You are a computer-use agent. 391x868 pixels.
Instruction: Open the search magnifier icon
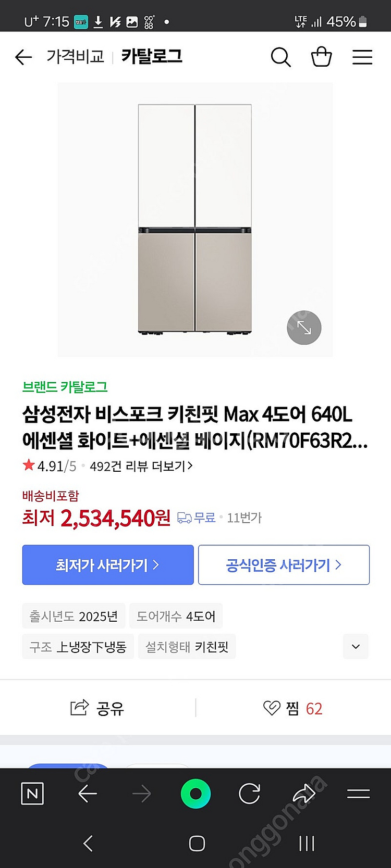pos(280,57)
